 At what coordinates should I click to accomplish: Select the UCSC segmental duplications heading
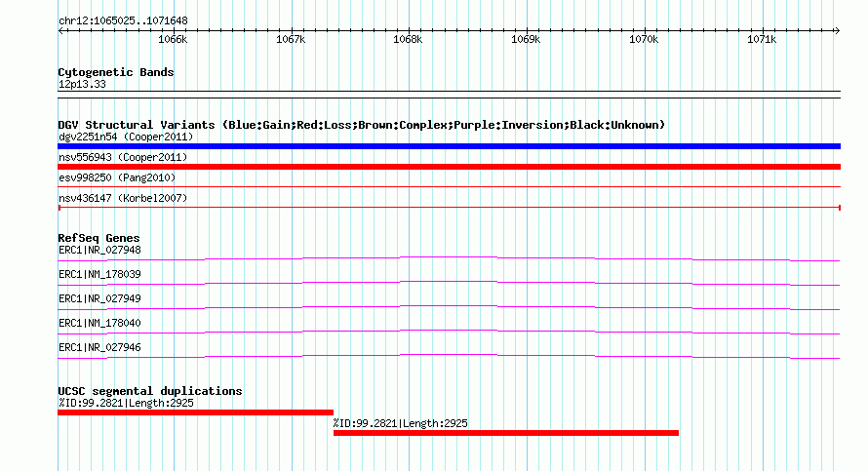click(x=150, y=391)
